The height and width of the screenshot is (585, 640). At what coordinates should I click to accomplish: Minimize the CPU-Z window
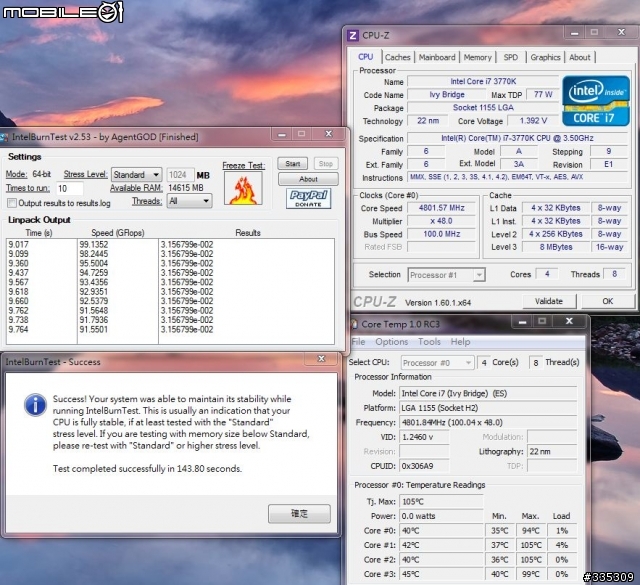pos(575,33)
